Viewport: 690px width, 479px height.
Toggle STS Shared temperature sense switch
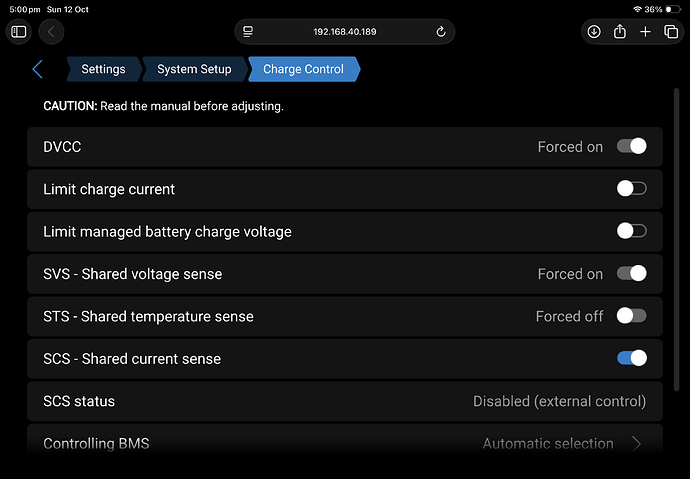coord(631,316)
